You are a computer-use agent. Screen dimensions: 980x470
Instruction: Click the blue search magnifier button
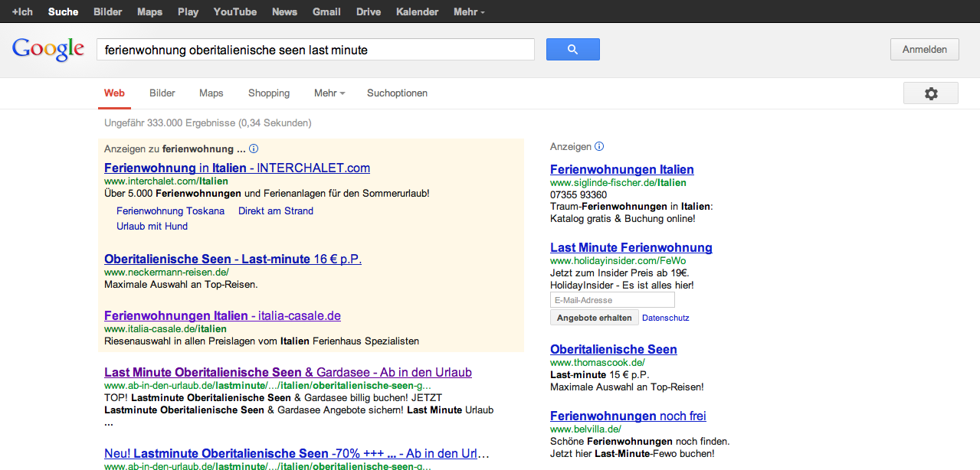(572, 50)
